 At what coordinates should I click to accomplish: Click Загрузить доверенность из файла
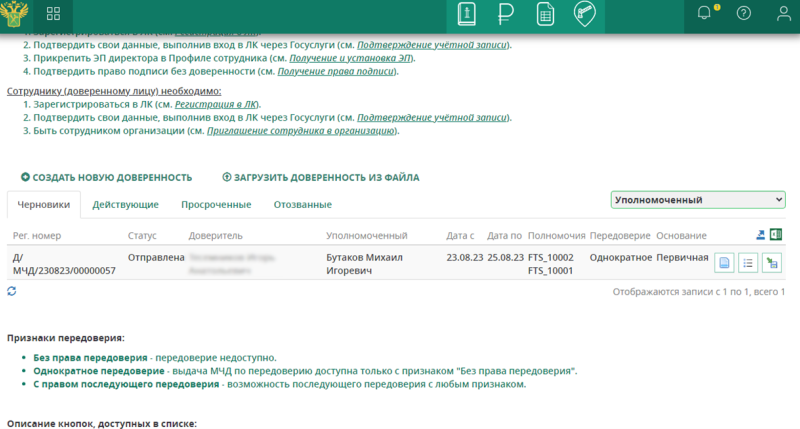click(x=321, y=178)
